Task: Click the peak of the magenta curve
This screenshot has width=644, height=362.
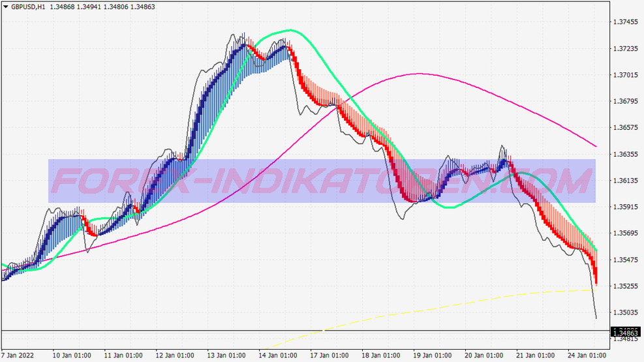Action: tap(419, 74)
